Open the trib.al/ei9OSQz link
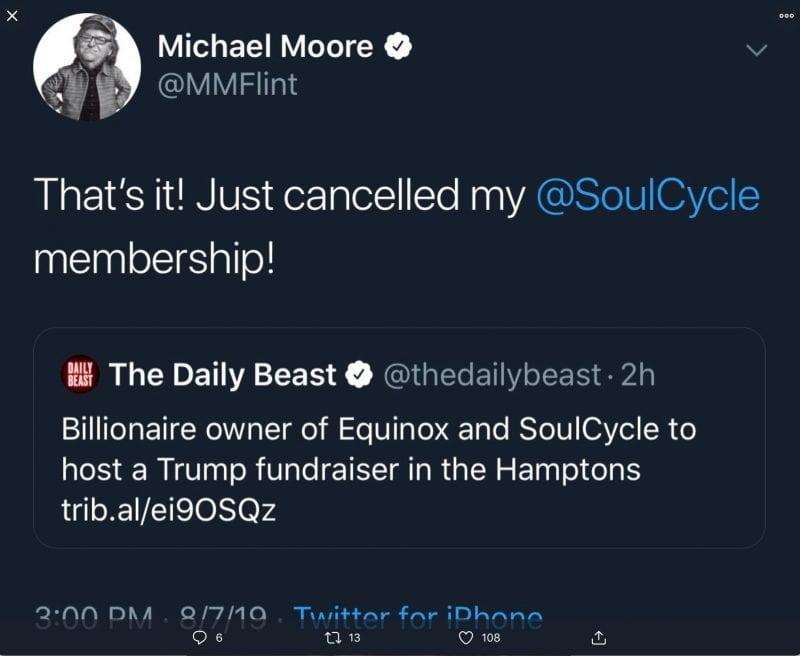The height and width of the screenshot is (656, 800). point(168,509)
